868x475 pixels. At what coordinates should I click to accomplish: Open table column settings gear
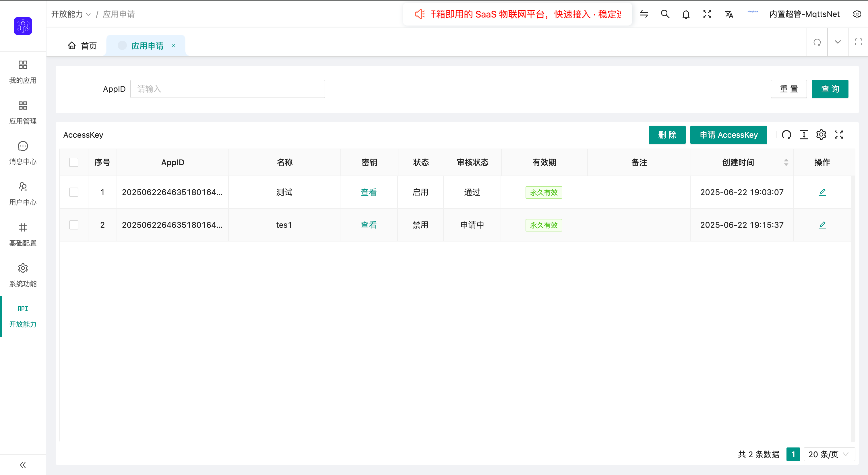tap(821, 135)
